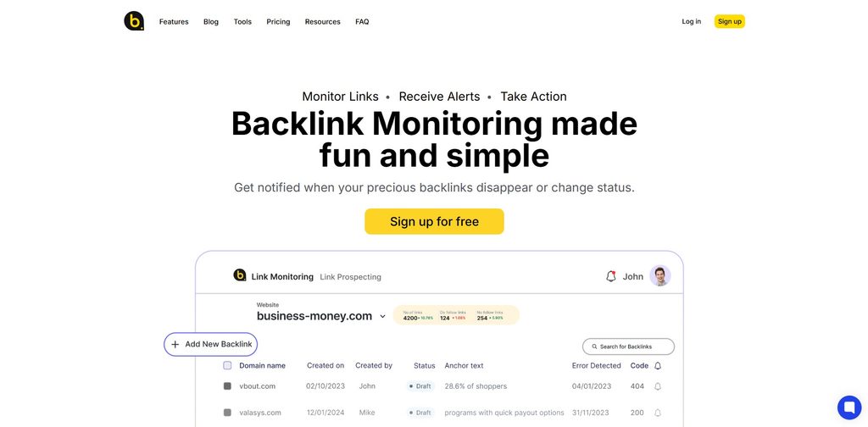
Task: Click the Error Detected column header
Action: [596, 366]
